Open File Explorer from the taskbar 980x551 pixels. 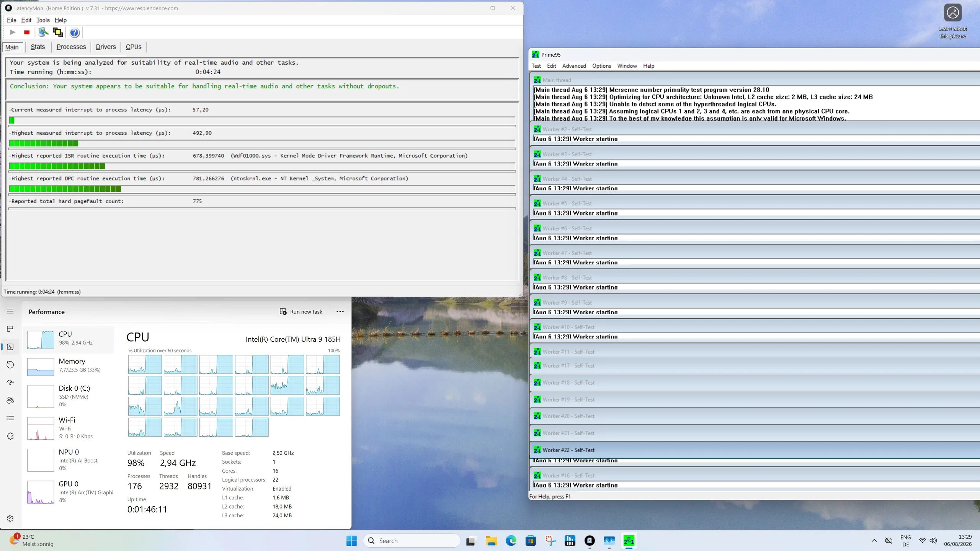point(491,541)
